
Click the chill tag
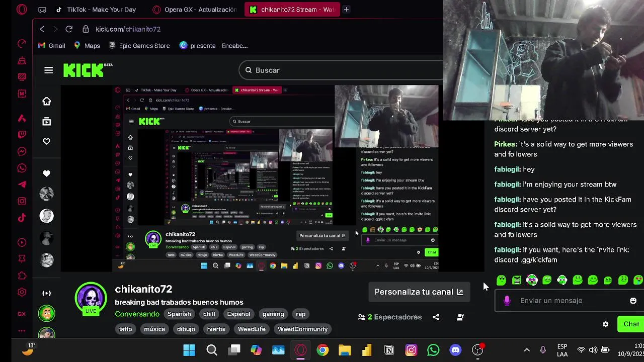(209, 314)
